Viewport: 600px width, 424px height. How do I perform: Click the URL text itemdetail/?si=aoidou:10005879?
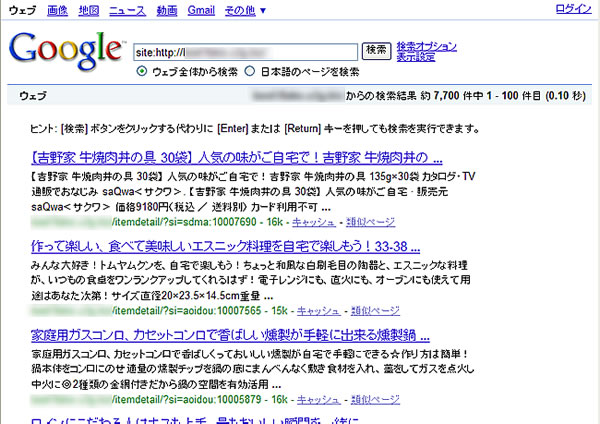point(187,400)
